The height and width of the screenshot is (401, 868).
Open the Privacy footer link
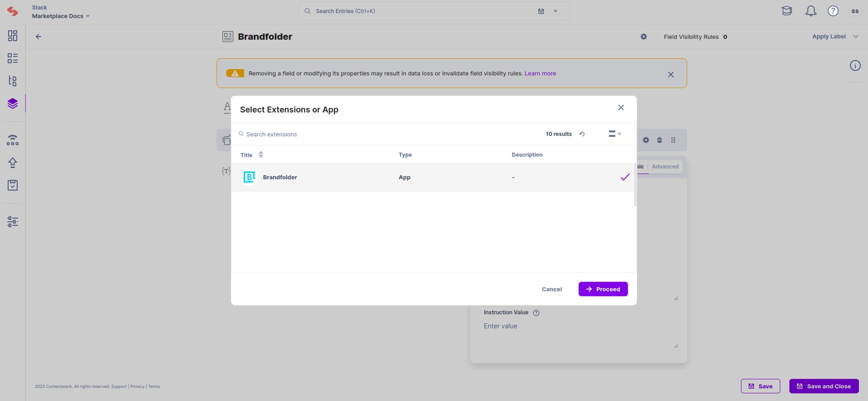137,387
